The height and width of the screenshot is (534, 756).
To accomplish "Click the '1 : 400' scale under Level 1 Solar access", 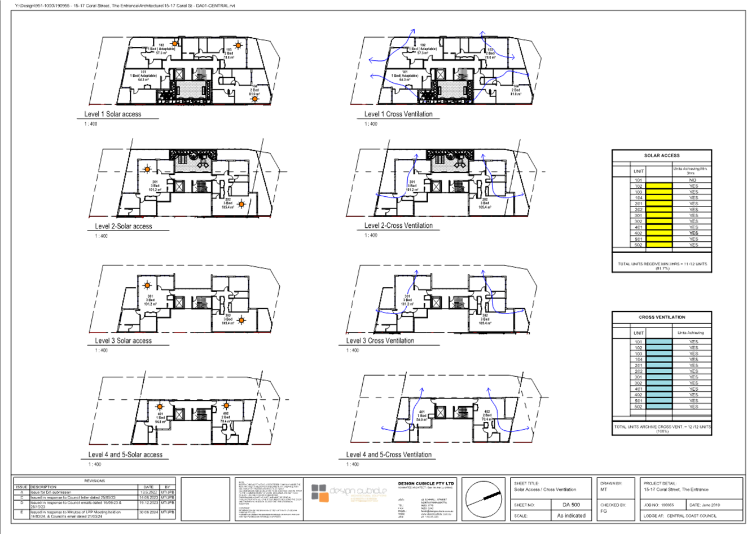I will 90,123.
